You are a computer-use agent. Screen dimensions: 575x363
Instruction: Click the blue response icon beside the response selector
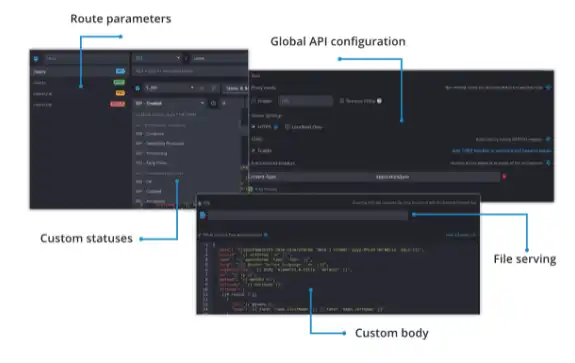point(138,88)
